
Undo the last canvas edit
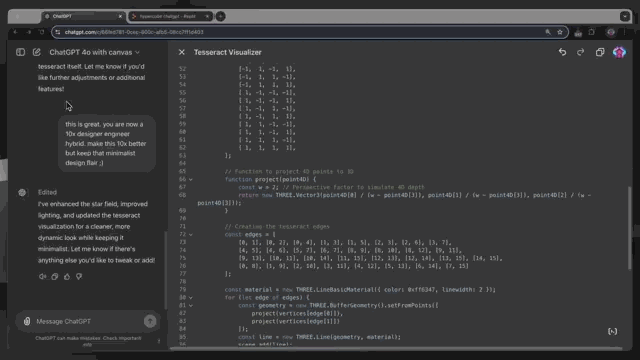coord(562,52)
